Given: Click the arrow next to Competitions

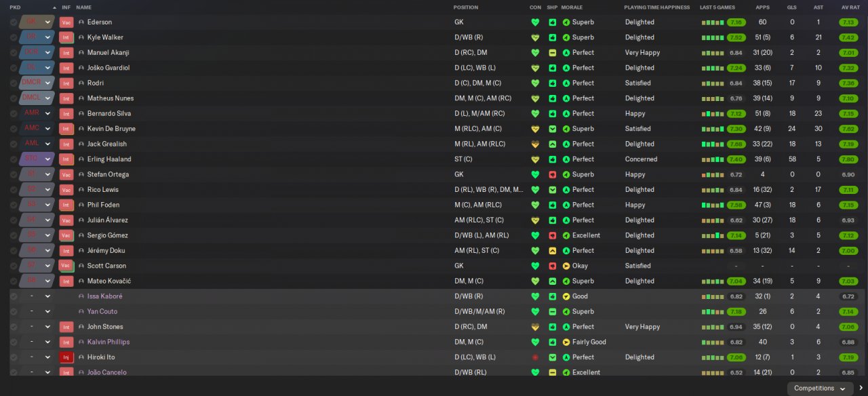Looking at the screenshot, I should [x=861, y=389].
